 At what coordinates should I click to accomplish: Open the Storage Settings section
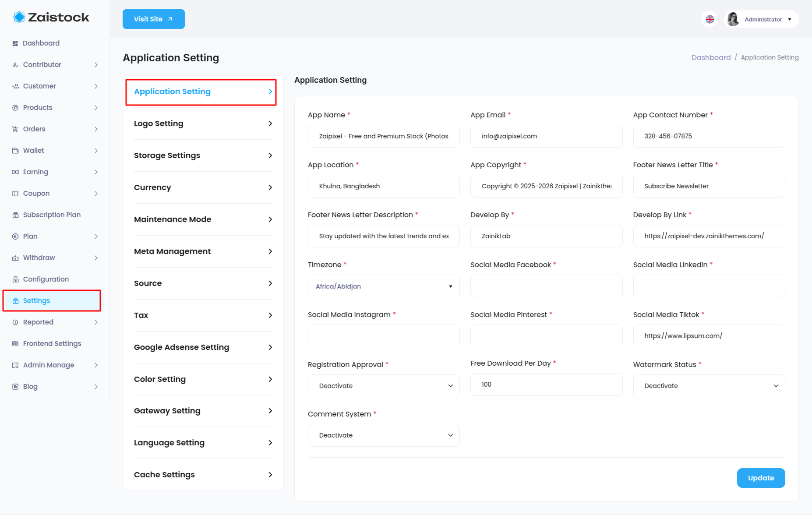tap(203, 155)
